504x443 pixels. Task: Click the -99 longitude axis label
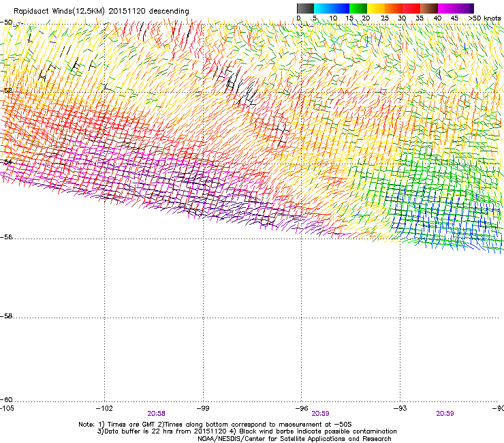click(203, 408)
